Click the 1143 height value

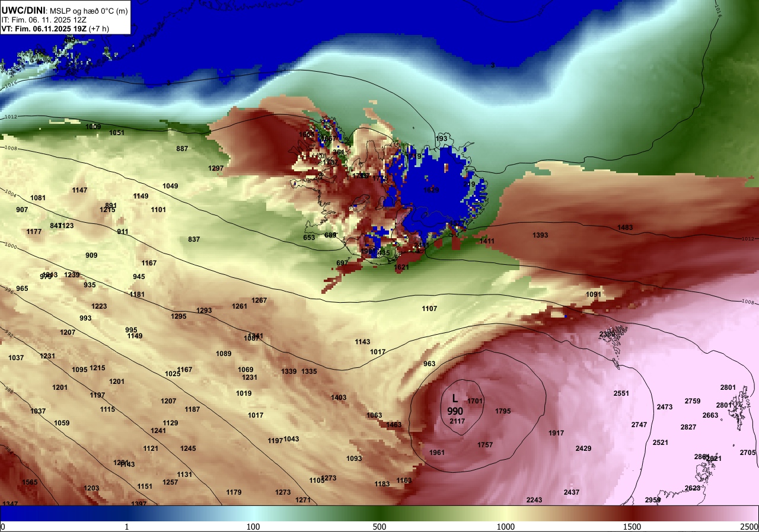point(362,342)
